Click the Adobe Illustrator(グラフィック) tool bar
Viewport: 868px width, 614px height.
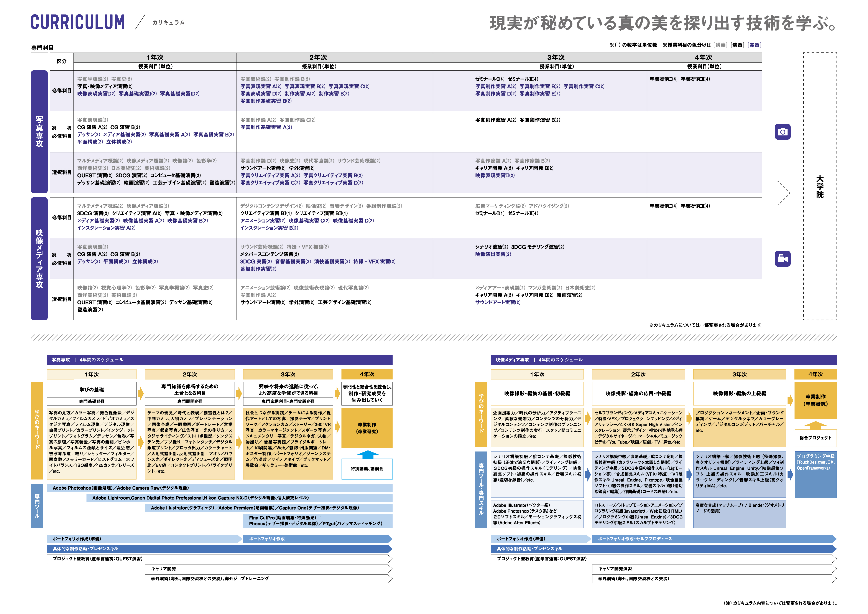268,508
